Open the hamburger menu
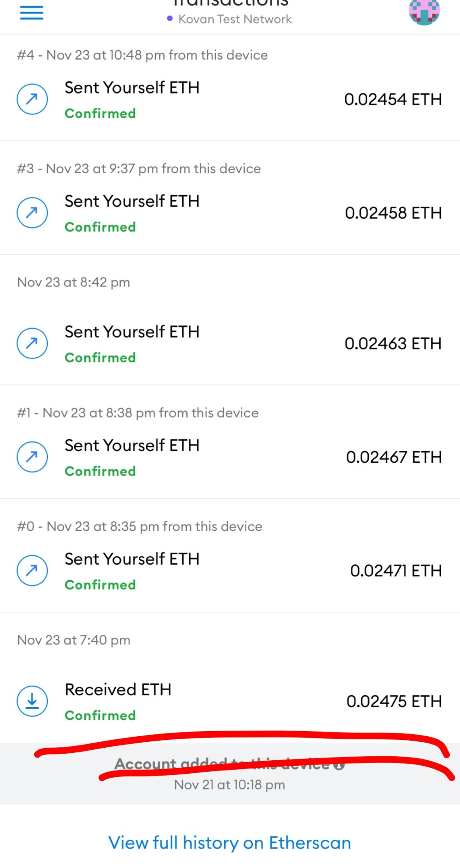This screenshot has height=868, width=460. coord(31,13)
